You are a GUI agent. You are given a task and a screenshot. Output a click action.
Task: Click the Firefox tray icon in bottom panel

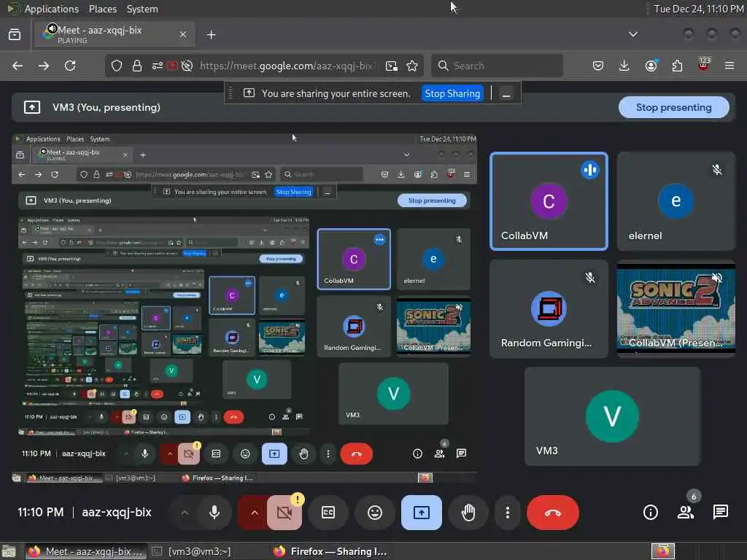click(x=662, y=551)
